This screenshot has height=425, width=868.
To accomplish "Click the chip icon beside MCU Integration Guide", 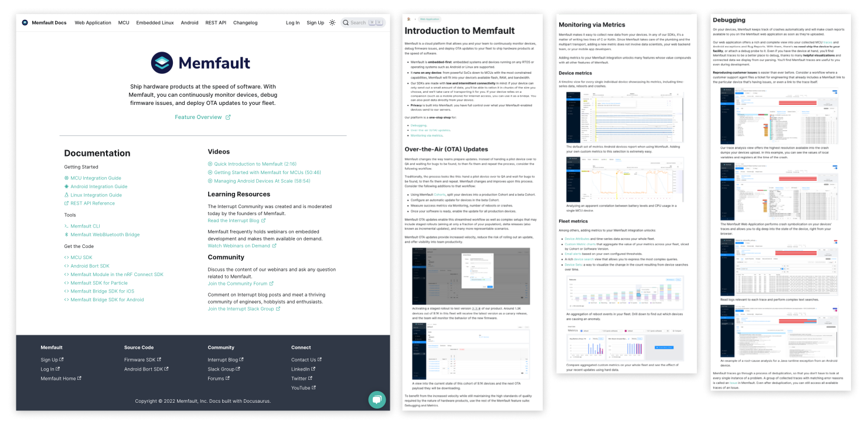I will point(67,178).
